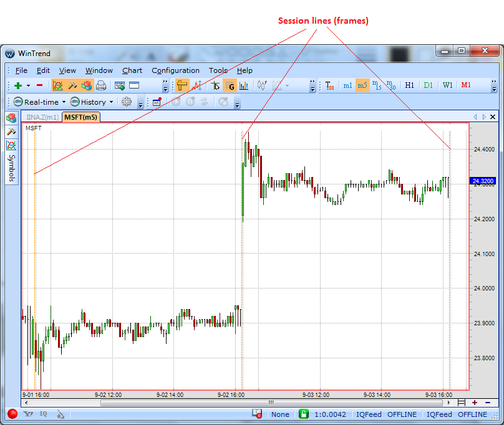Screen dimensions: 504x425
Task: Click the horizontal scrollbar thumb under chart
Action: pos(271,403)
